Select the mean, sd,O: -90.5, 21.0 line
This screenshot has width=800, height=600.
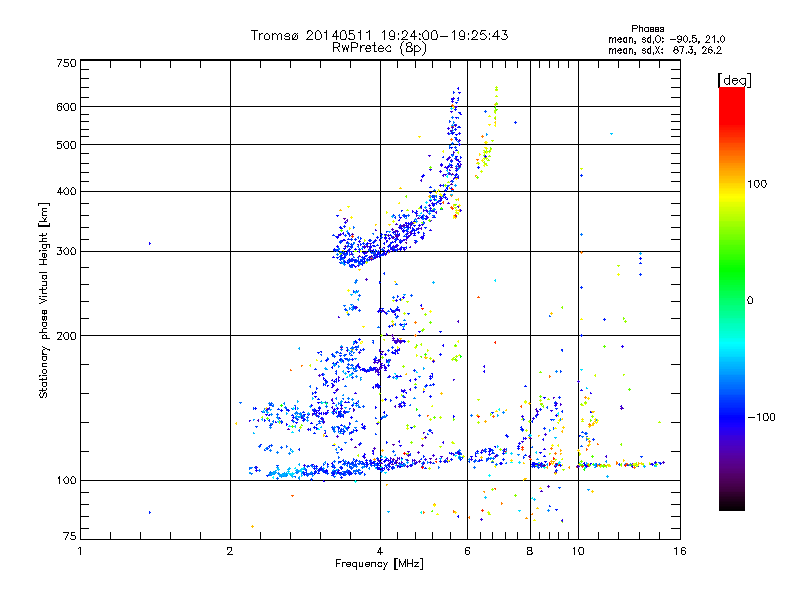tap(666, 40)
